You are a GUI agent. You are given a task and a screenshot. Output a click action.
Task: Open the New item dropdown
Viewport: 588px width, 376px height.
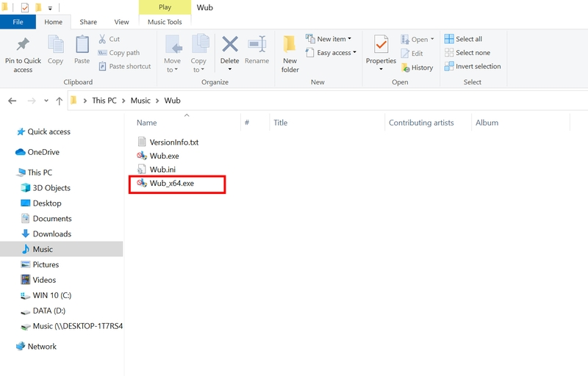329,39
